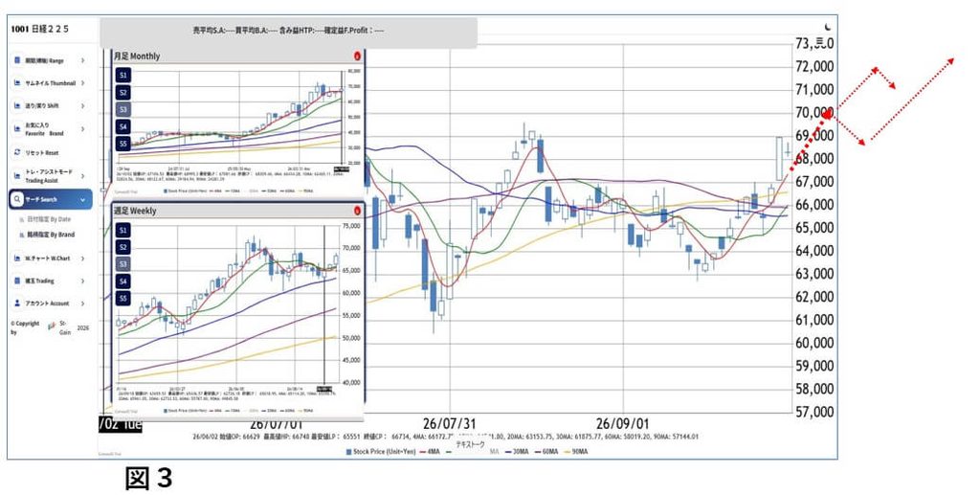Click the Copyright 2026 footer text
The image size is (980, 495).
[50, 328]
